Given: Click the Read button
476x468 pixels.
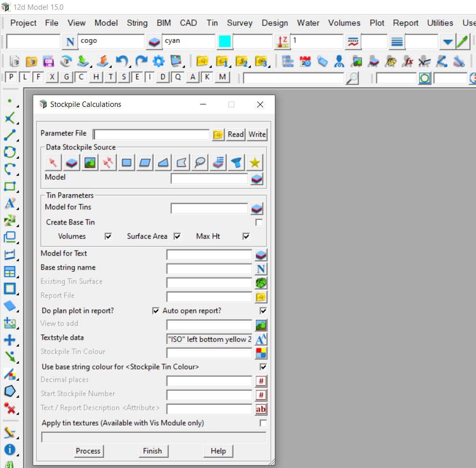Looking at the screenshot, I should point(236,135).
